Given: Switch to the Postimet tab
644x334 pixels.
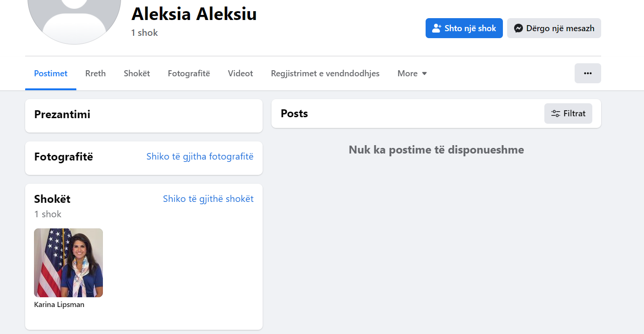Looking at the screenshot, I should [51, 73].
